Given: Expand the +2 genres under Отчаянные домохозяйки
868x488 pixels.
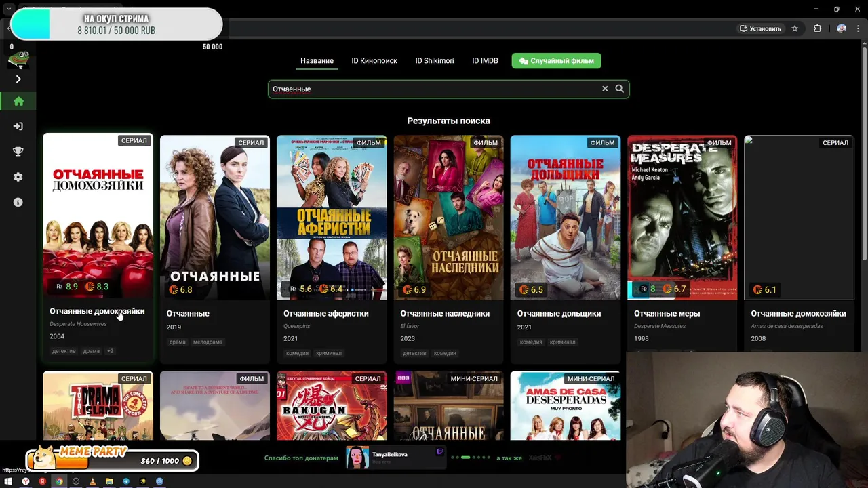Looking at the screenshot, I should [110, 351].
